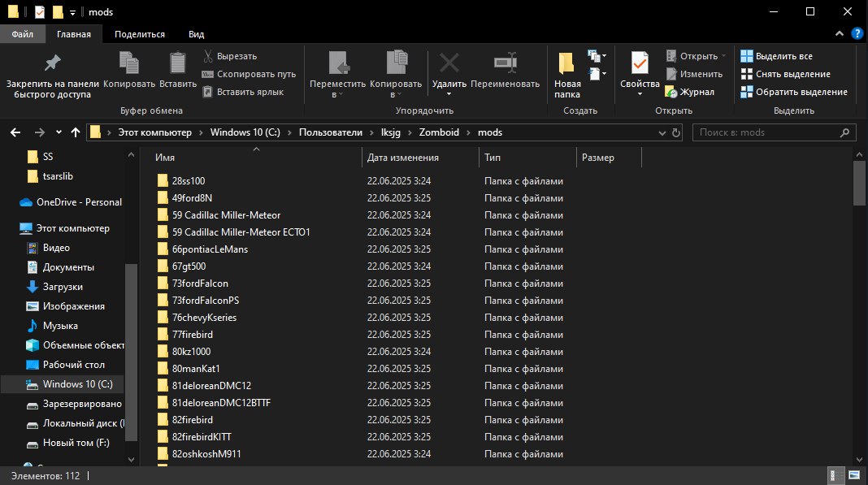868x485 pixels.
Task: Click Вставить ярлык command
Action: click(x=243, y=92)
